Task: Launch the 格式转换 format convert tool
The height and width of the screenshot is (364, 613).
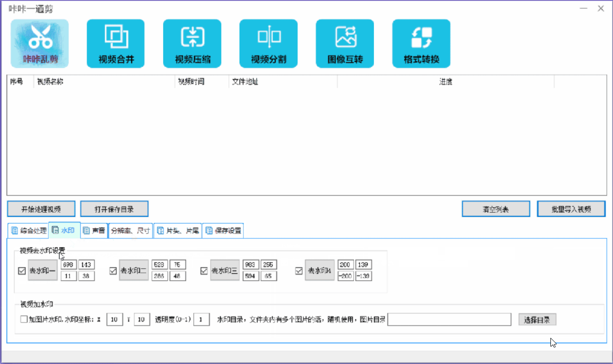Action: click(421, 44)
